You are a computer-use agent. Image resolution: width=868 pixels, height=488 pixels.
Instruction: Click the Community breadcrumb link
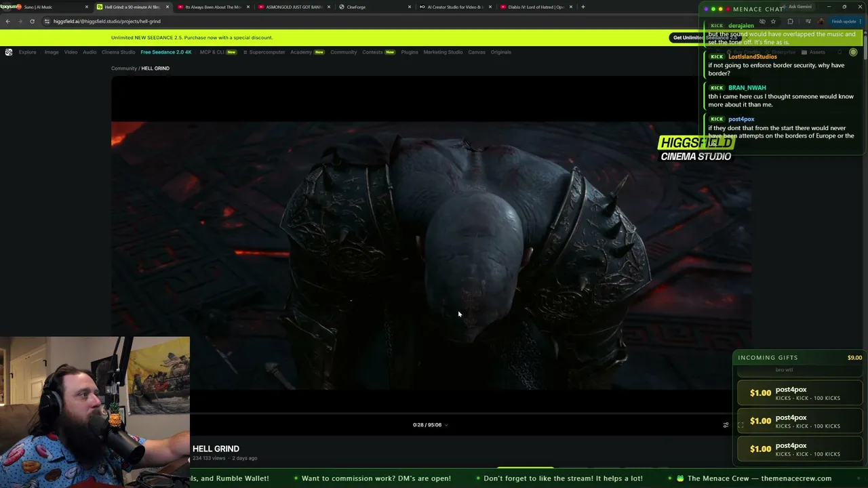[124, 68]
